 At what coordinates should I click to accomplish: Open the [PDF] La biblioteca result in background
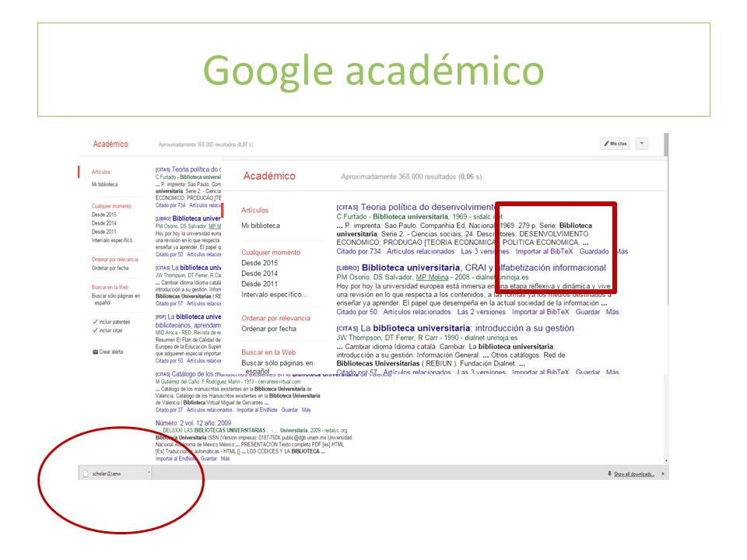[195, 317]
